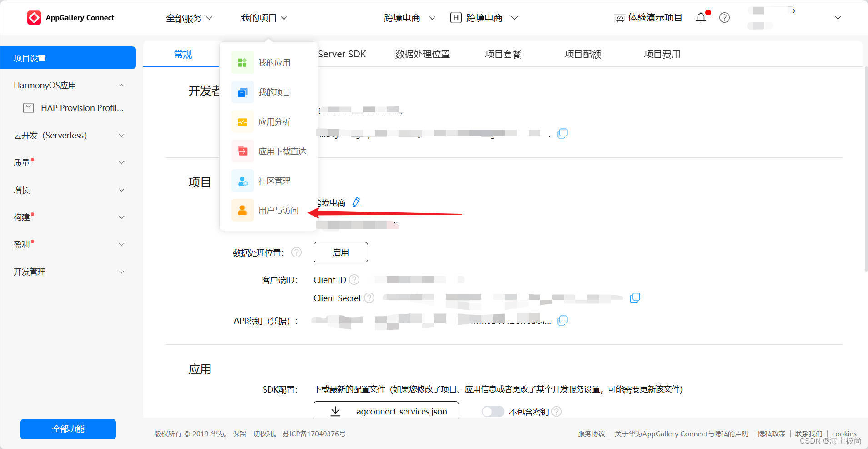Select 项目设置 in sidebar
The height and width of the screenshot is (449, 868).
pos(68,58)
